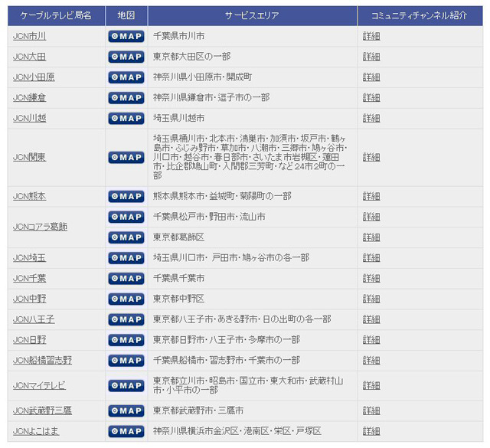Select the text 東京都中野区

click(178, 299)
